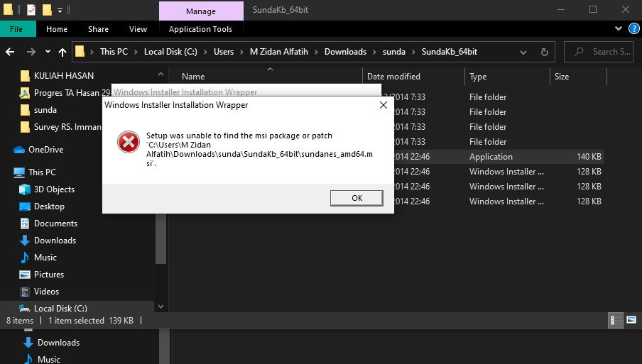This screenshot has width=642, height=364.
Task: Click the Downloads breadcrumb in address bar
Action: coord(345,52)
